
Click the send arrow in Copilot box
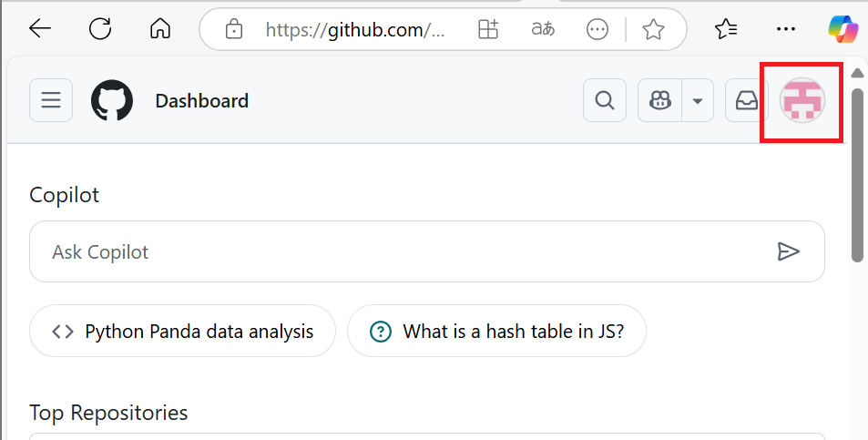point(788,251)
